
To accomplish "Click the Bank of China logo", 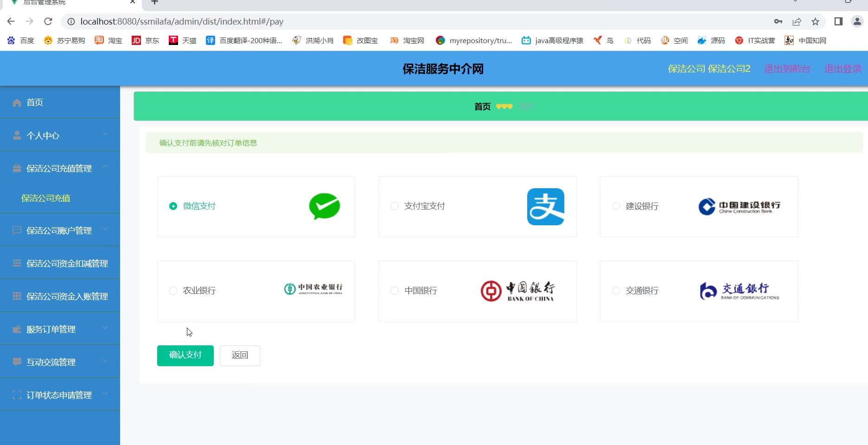I will [517, 291].
